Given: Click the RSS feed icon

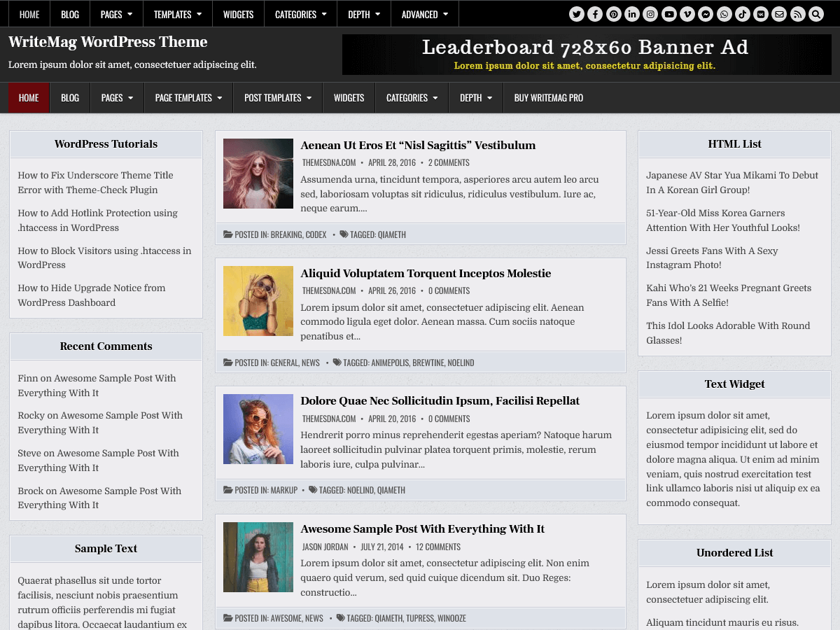Looking at the screenshot, I should coord(797,13).
